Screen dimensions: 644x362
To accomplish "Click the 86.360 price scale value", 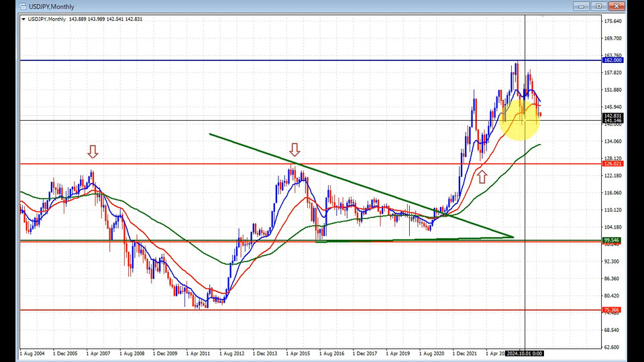I will 613,279.
